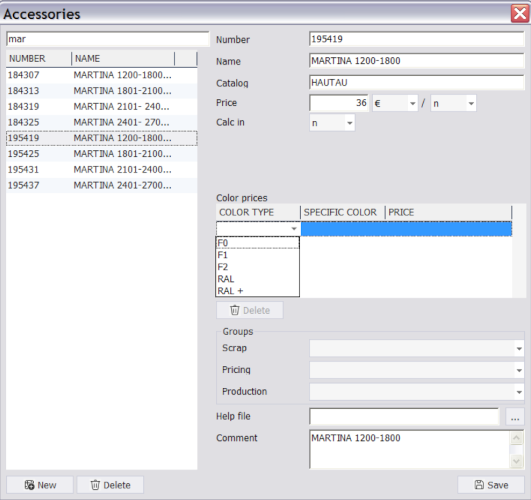This screenshot has height=500, width=531.
Task: Click the Help file input field
Action: [x=404, y=416]
